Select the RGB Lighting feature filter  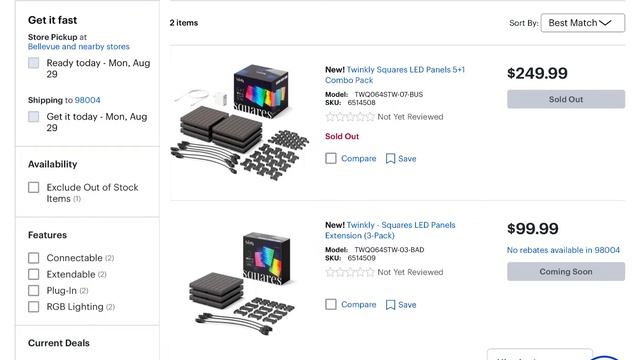pos(33,307)
